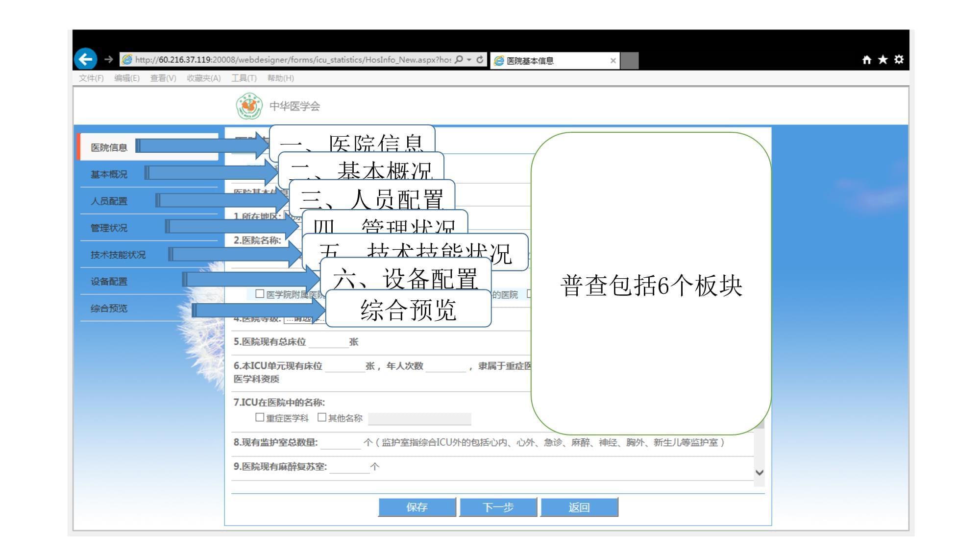Click the 现有监护室总数量 input field
This screenshot has width=980, height=551.
coord(341,443)
